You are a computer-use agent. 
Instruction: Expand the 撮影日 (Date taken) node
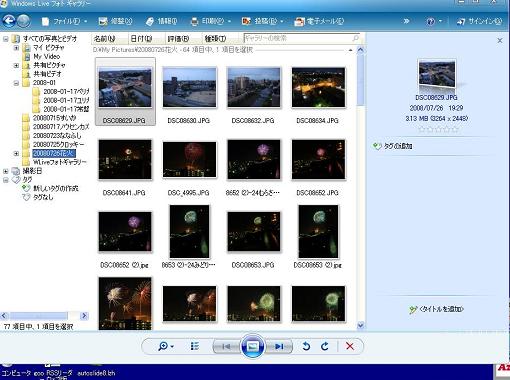tap(6, 171)
